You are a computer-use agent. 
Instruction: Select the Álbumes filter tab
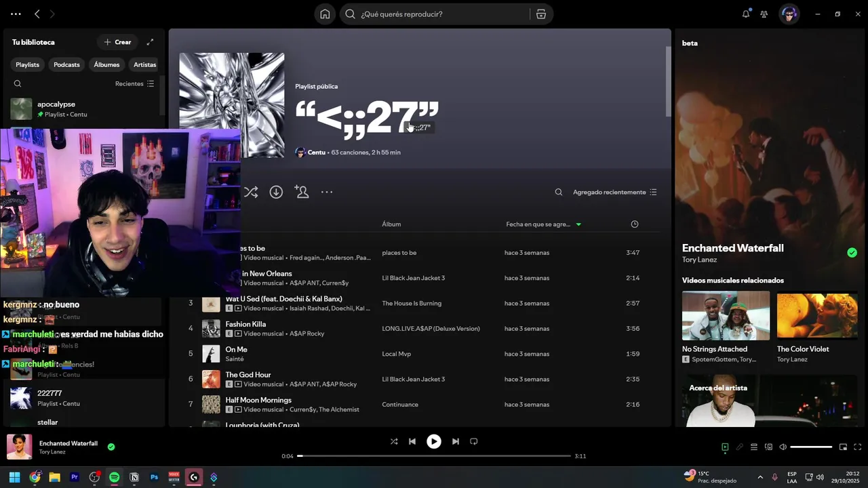106,65
